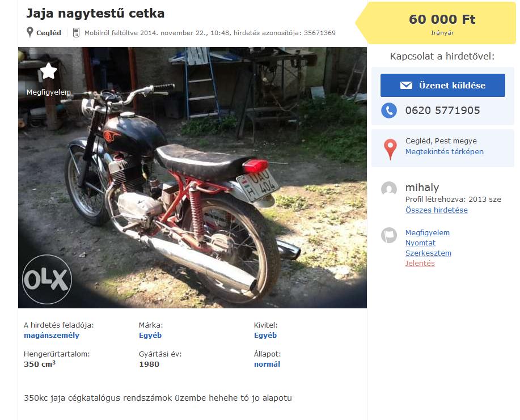
Task: Click the red map marker icon
Action: click(x=390, y=149)
